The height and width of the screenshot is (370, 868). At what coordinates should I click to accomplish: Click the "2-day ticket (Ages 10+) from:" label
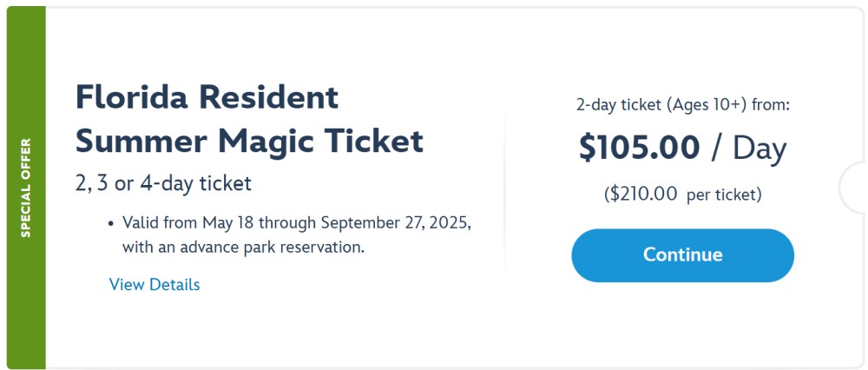[682, 105]
